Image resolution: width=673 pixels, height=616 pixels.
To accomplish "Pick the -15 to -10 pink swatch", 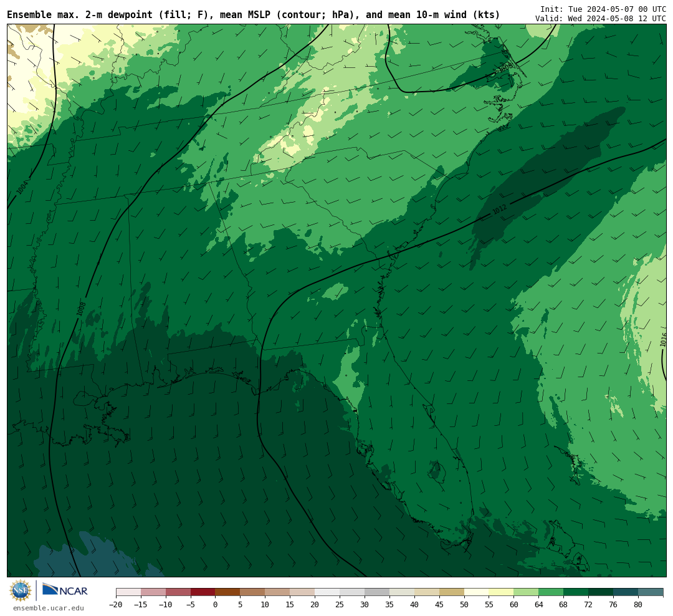I will (153, 592).
